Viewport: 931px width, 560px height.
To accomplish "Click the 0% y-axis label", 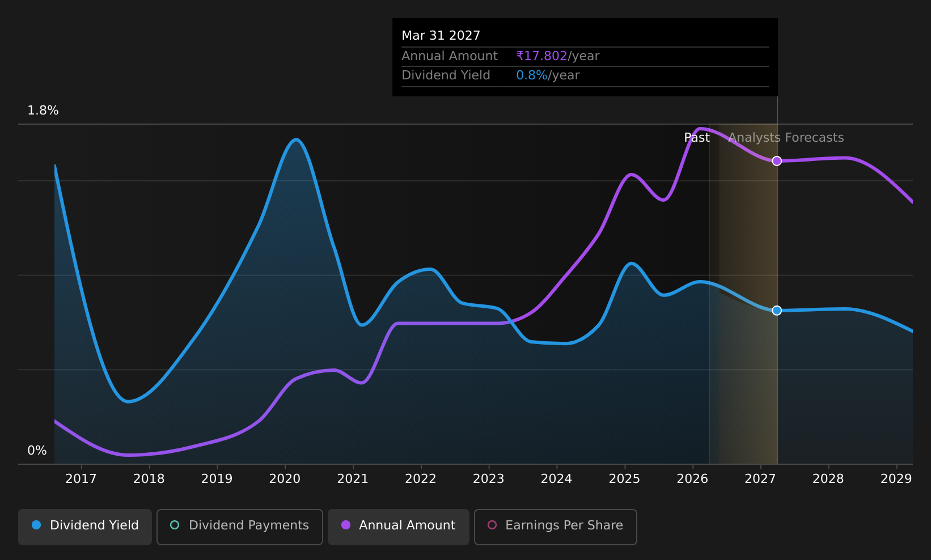I will click(37, 451).
